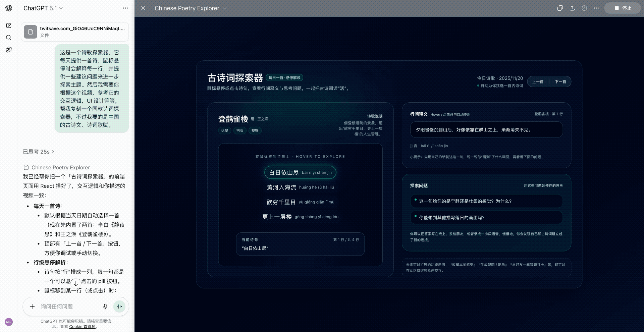Screen dimensions: 644x332
Task: Expand the Chinese Poetry Explorer title chevron
Action: (225, 8)
